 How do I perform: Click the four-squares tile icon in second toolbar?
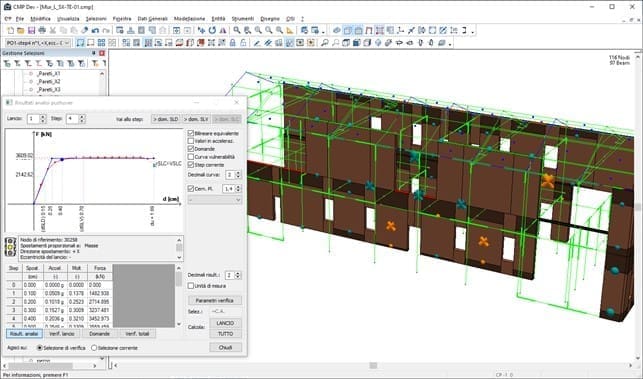click(101, 43)
